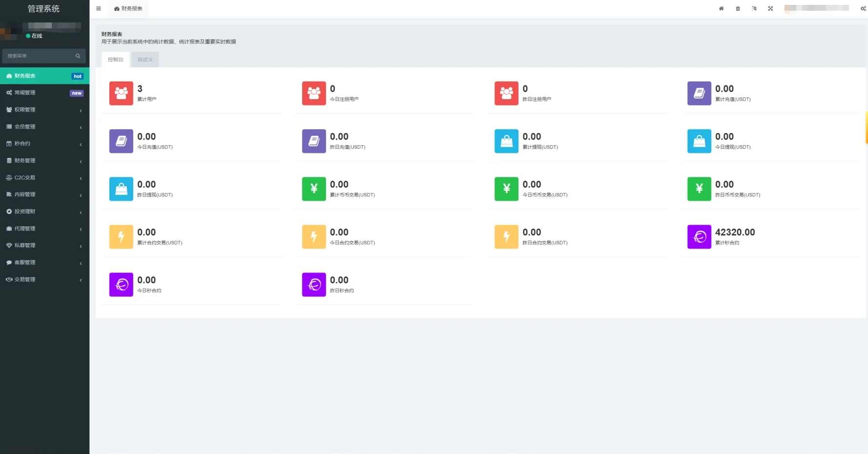
Task: Expand the 权限管理 sidebar menu
Action: [44, 110]
